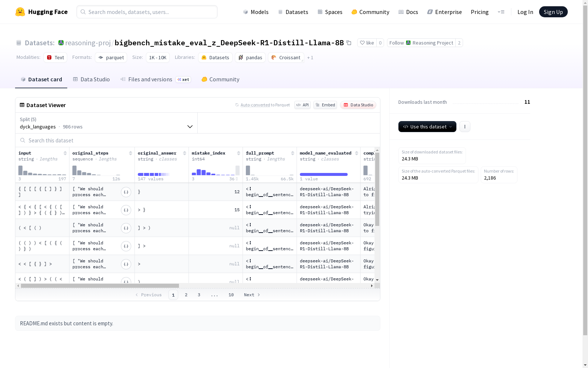This screenshot has width=588, height=368.
Task: Select the Text modality tag
Action: pos(55,57)
